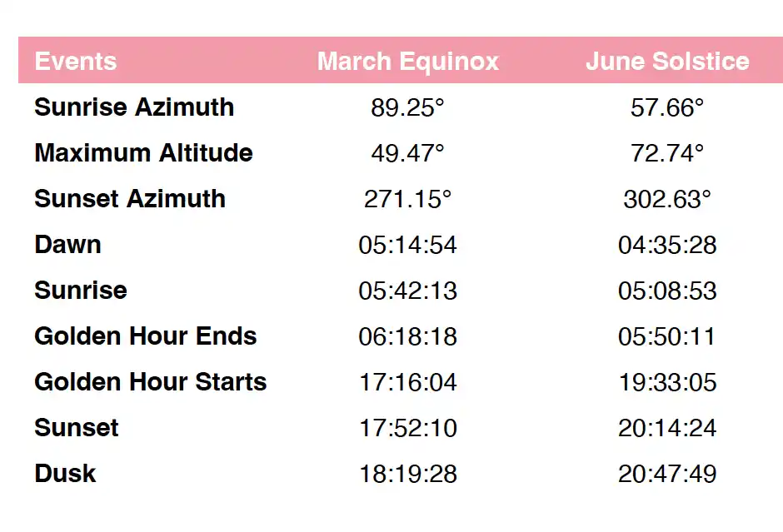Click the Dusk row label

[x=65, y=474]
